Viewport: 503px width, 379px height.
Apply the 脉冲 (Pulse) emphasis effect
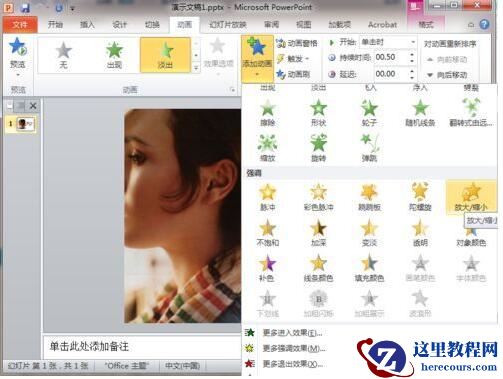click(x=268, y=197)
